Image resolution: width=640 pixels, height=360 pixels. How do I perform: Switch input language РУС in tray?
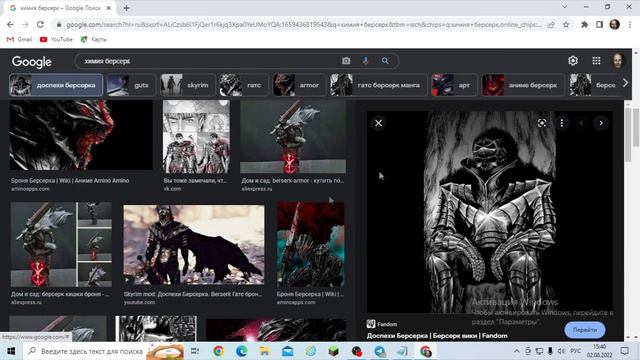[576, 351]
